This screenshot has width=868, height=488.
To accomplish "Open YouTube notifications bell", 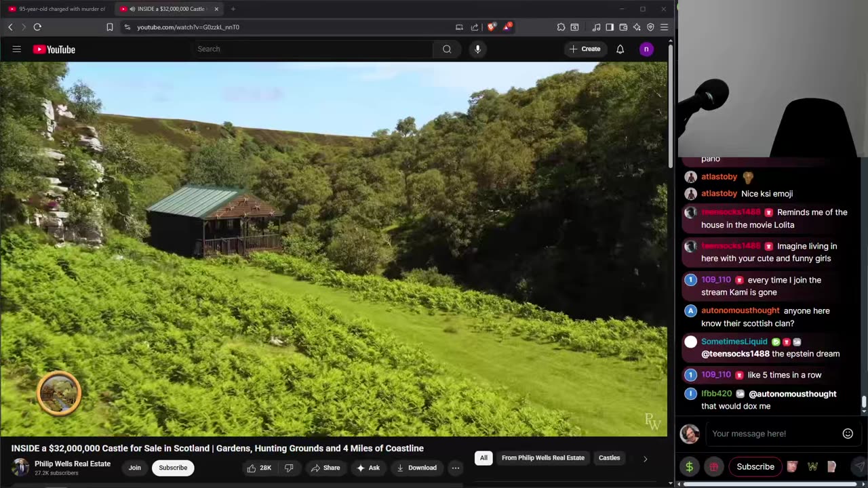I will coord(620,49).
